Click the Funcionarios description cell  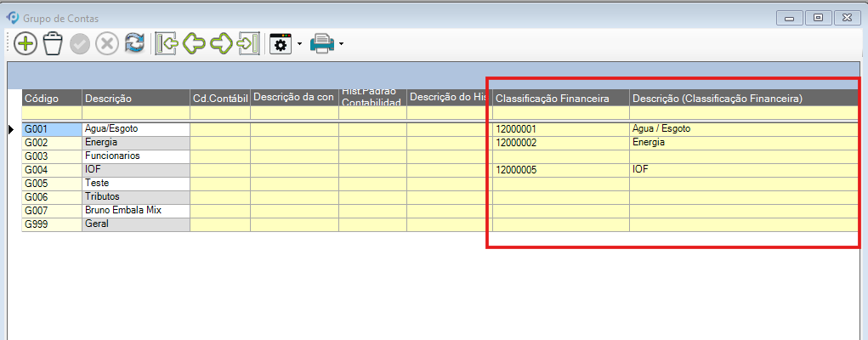135,156
